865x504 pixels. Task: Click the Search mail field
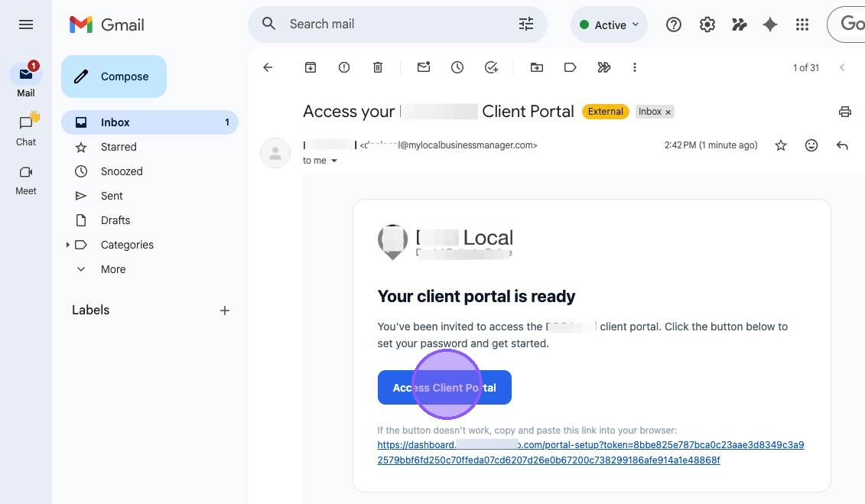coord(397,24)
